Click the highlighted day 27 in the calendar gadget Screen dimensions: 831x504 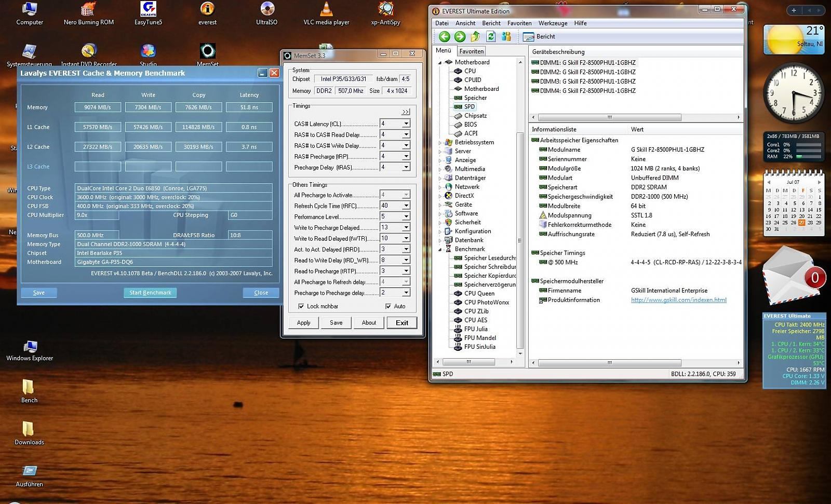click(x=802, y=223)
